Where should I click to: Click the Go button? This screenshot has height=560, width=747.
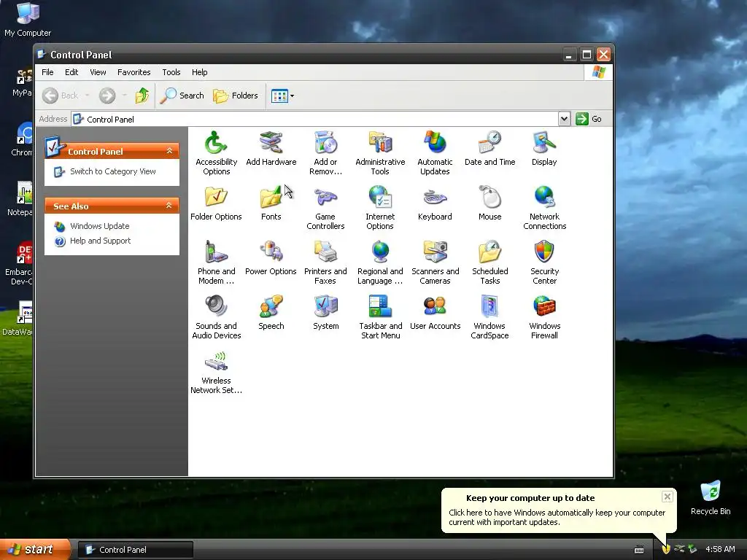coord(589,119)
